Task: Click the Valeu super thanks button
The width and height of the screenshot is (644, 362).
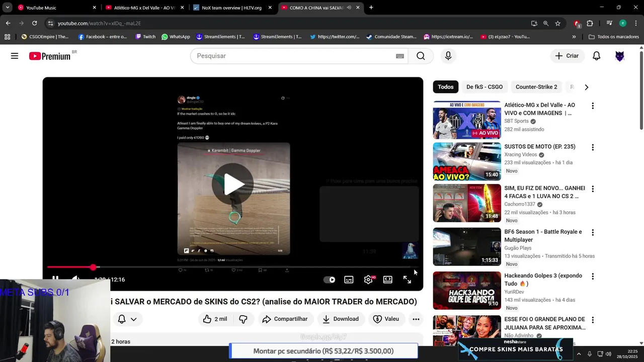Action: [386, 319]
